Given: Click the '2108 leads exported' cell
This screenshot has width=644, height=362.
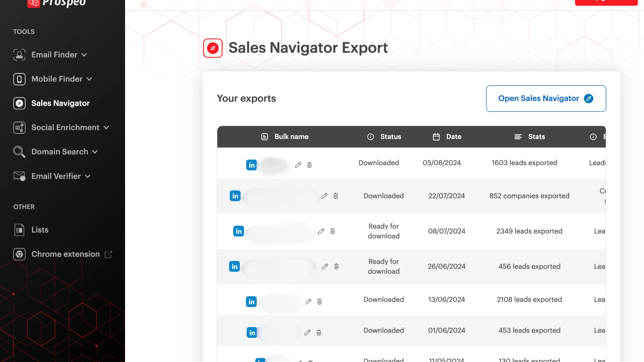Looking at the screenshot, I should 529,300.
